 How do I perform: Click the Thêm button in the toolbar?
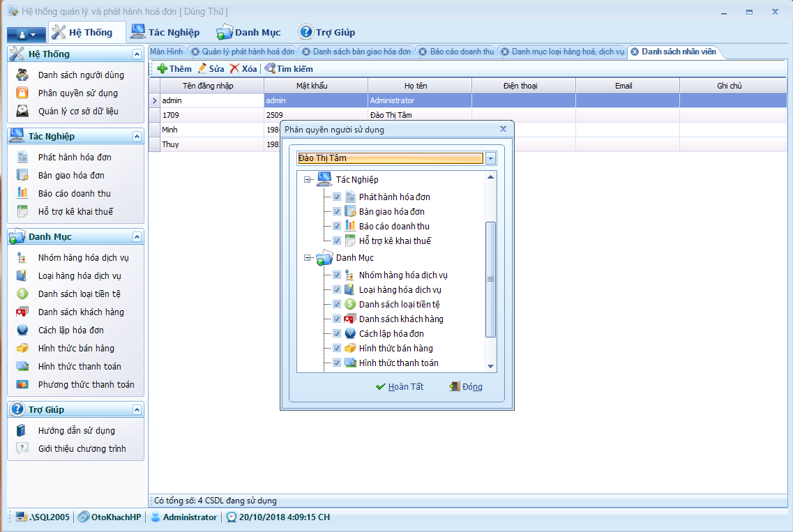[x=174, y=69]
